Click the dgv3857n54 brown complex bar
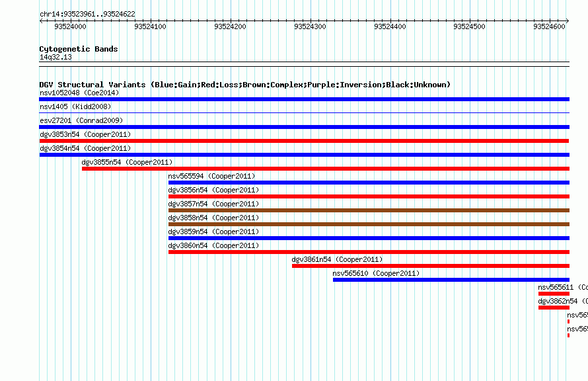The image size is (588, 381). pyautogui.click(x=369, y=210)
